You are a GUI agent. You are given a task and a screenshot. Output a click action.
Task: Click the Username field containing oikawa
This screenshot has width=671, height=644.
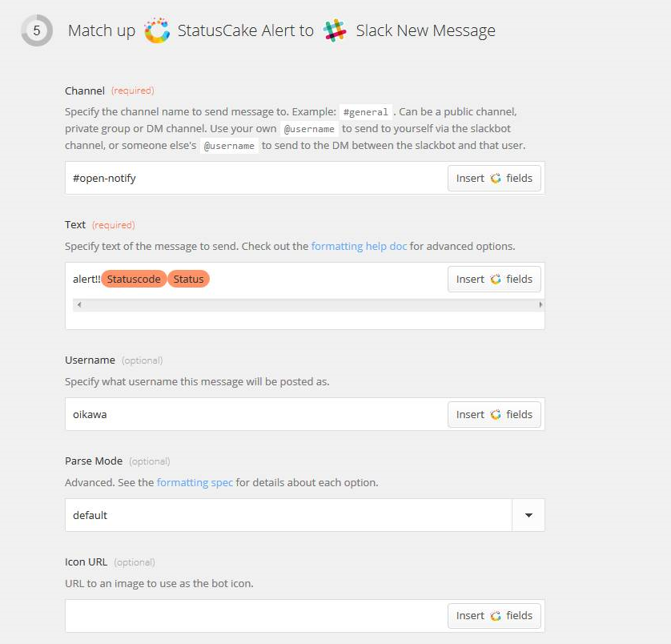coord(256,414)
